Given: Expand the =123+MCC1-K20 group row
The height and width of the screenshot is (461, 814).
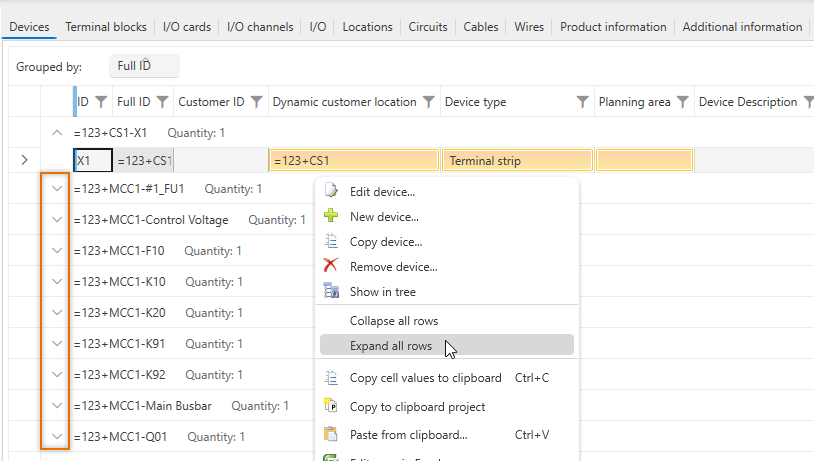Looking at the screenshot, I should [x=57, y=313].
